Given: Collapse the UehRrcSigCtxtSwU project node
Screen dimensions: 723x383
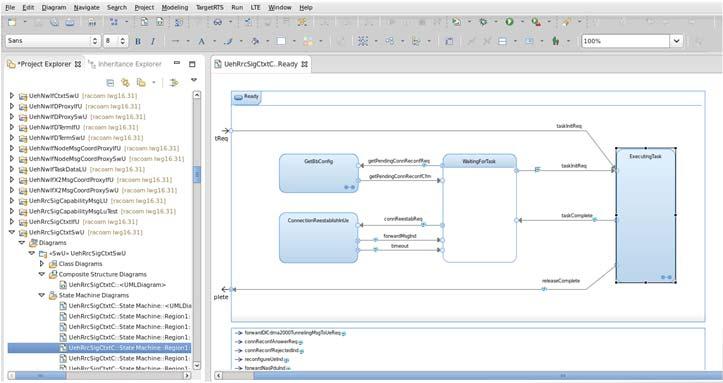Looking at the screenshot, I should tap(12, 232).
